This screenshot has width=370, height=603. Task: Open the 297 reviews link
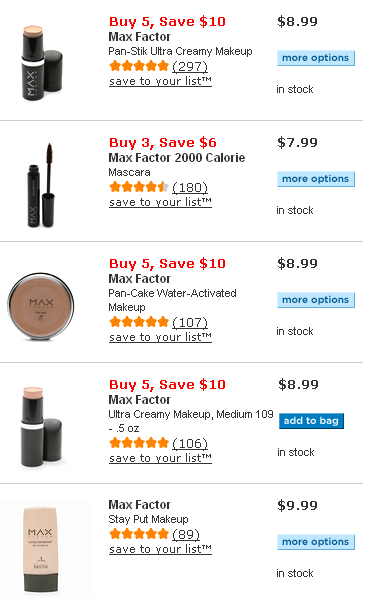pyautogui.click(x=190, y=66)
